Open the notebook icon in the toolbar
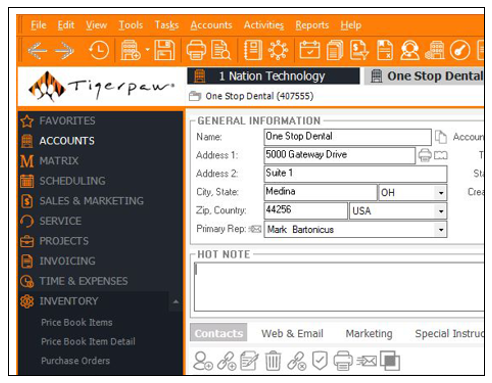 [253, 50]
